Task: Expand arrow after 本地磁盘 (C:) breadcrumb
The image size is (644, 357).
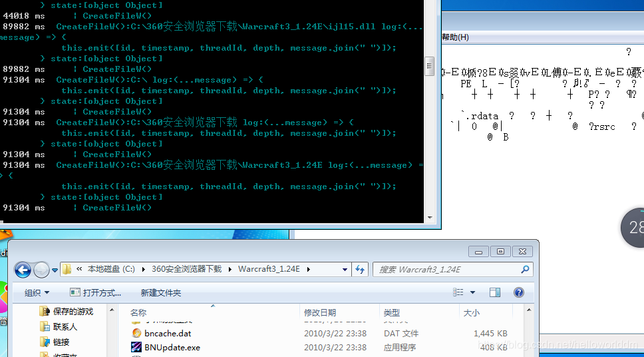Action: pos(143,269)
